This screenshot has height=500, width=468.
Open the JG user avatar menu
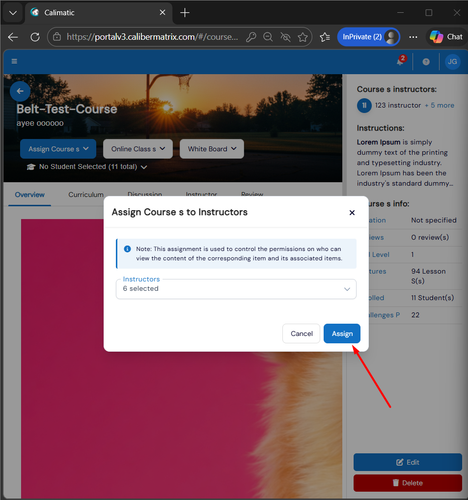click(x=452, y=62)
